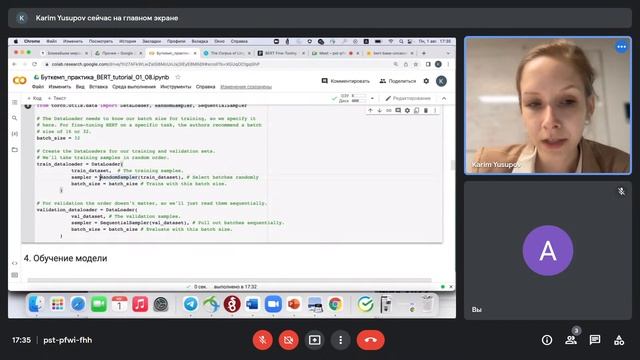Unmute the microphone in Meet
This screenshot has height=360, width=640.
point(262,340)
